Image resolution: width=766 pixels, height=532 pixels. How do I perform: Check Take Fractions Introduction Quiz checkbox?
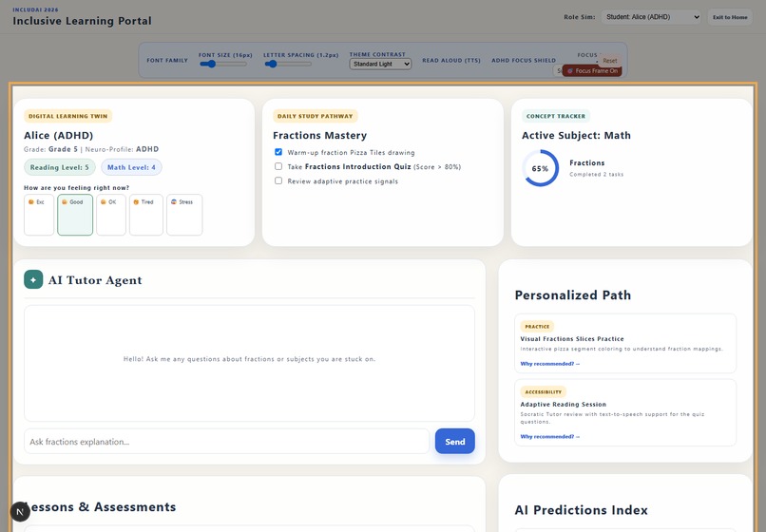coord(278,166)
